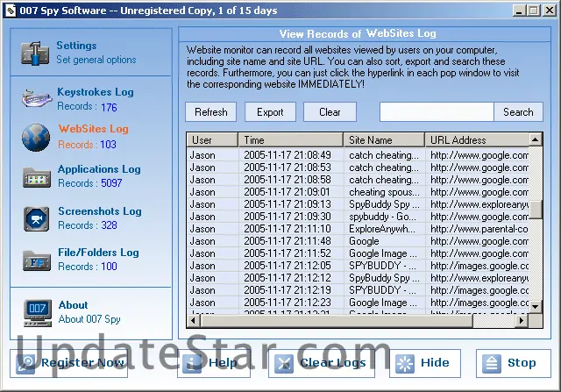Image resolution: width=561 pixels, height=392 pixels.
Task: Select the 'spybuddy - Go...' record
Action: [x=358, y=217]
